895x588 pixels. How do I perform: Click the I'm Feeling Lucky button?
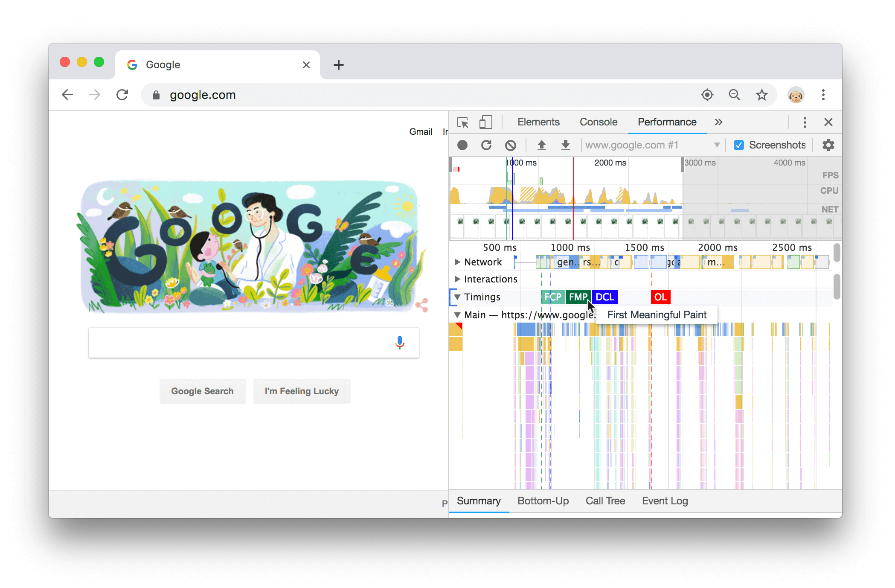point(300,392)
